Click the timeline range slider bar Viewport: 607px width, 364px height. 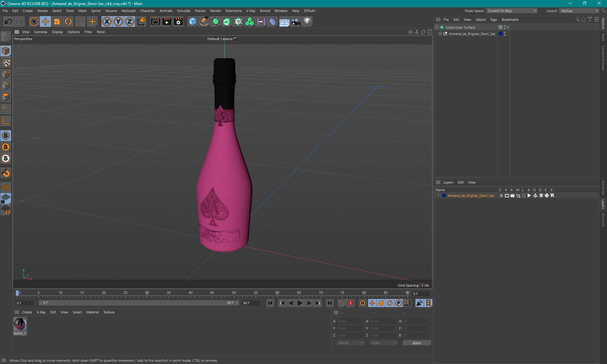[139, 303]
